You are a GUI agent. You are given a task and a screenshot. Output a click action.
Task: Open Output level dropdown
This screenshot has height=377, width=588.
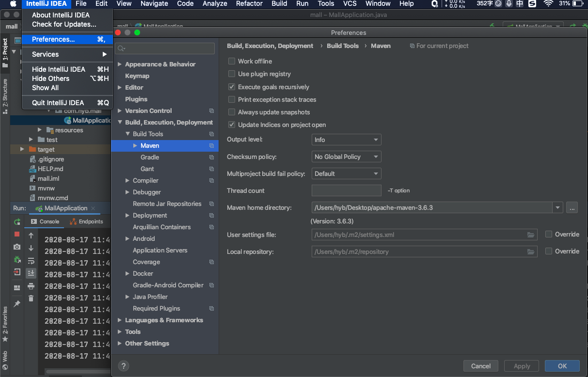pos(346,140)
